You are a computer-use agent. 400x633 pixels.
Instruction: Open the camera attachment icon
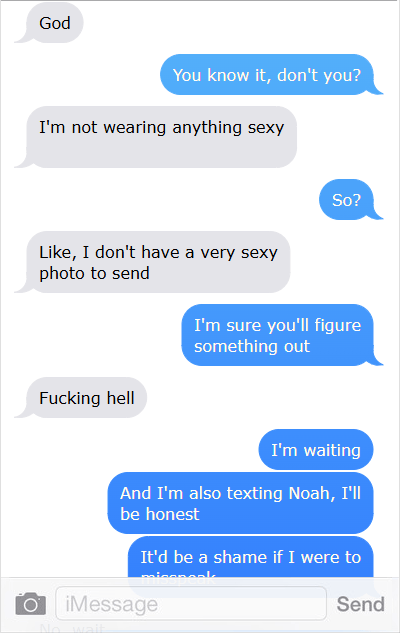[31, 604]
